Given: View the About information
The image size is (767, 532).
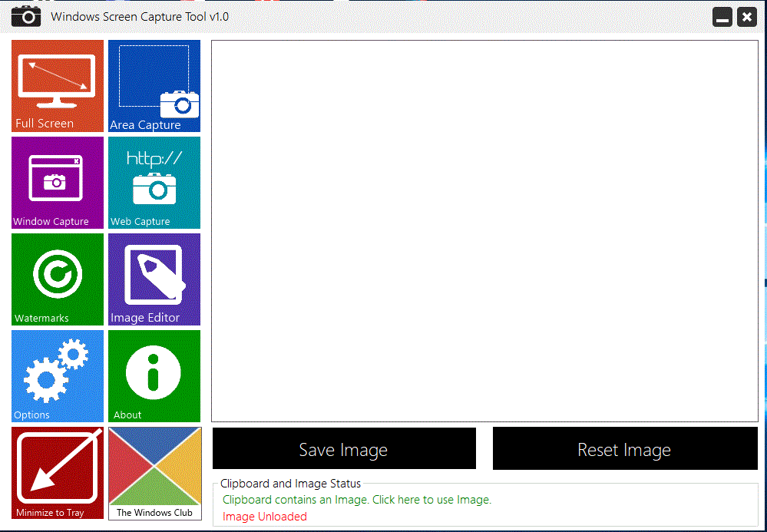Looking at the screenshot, I should [154, 375].
